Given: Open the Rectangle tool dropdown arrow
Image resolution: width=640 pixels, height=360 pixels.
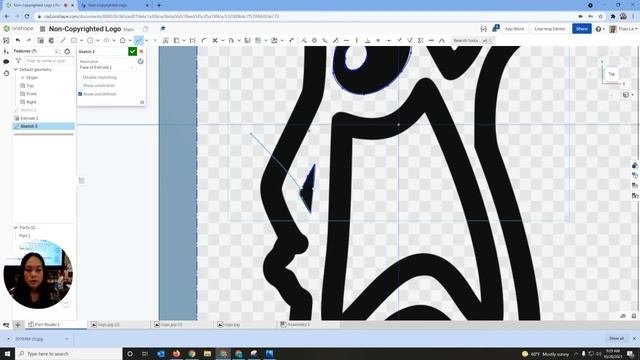Looking at the screenshot, I should coord(81,40).
